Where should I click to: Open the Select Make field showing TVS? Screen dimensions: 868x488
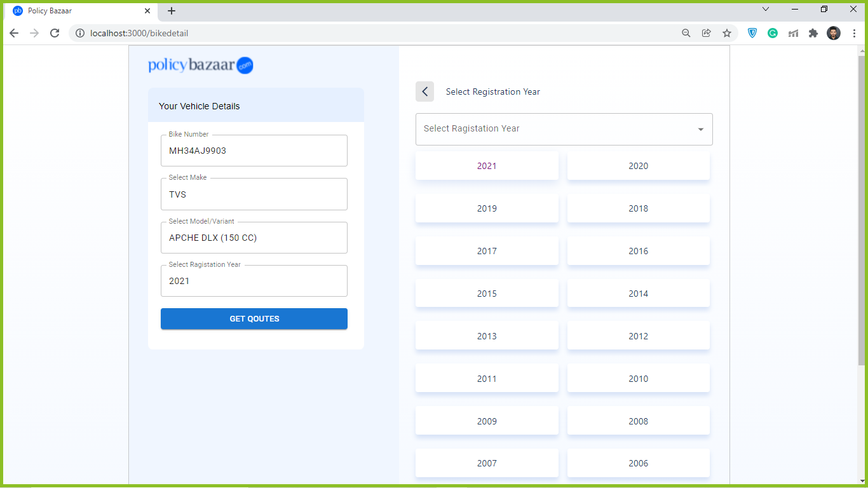pos(254,194)
